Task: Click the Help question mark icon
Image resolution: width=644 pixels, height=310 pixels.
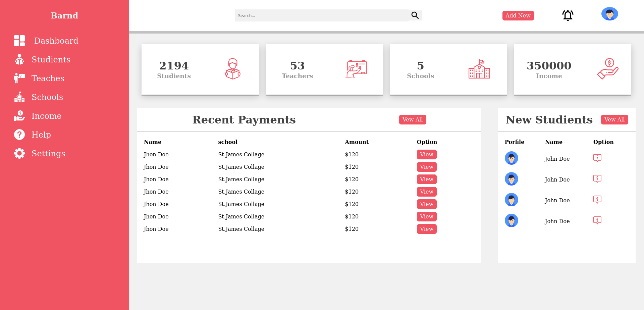Action: 19,135
